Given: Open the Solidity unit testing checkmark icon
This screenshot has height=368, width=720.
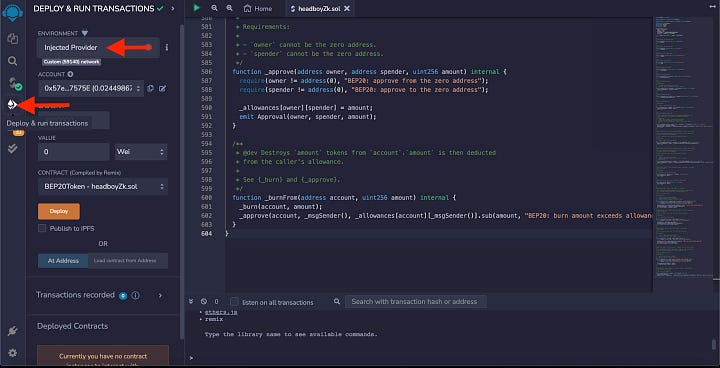Looking at the screenshot, I should click(x=12, y=148).
